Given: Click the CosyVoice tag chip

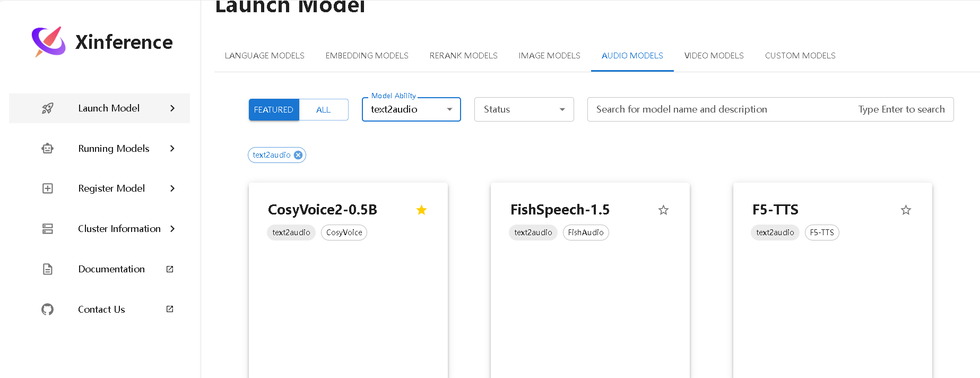Looking at the screenshot, I should (x=344, y=233).
